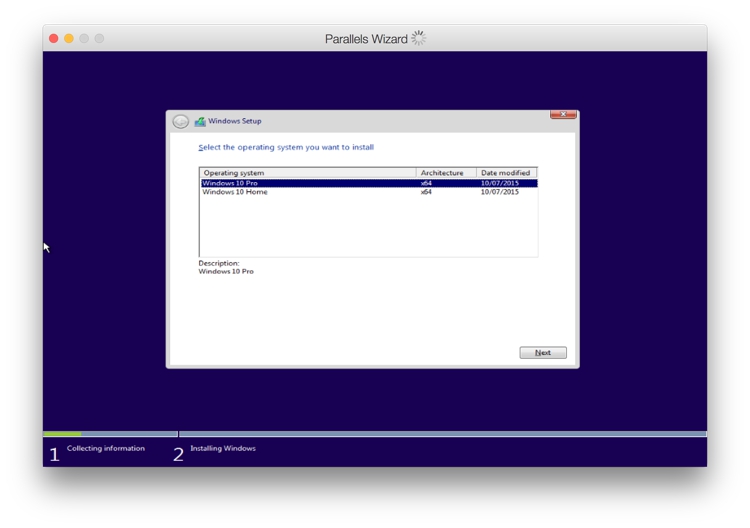Click the Installing Windows step label
The width and height of the screenshot is (750, 528).
(x=223, y=448)
